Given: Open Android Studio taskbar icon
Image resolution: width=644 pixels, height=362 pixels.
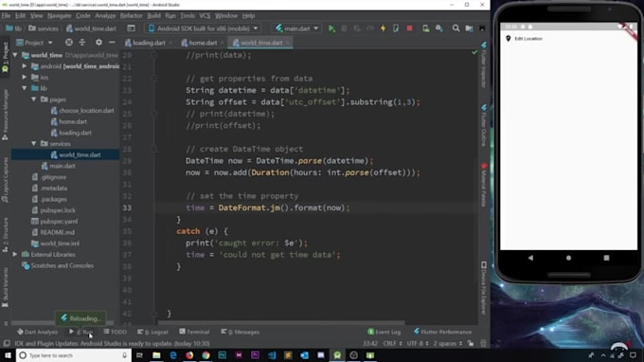Looking at the screenshot, I should pos(337,355).
